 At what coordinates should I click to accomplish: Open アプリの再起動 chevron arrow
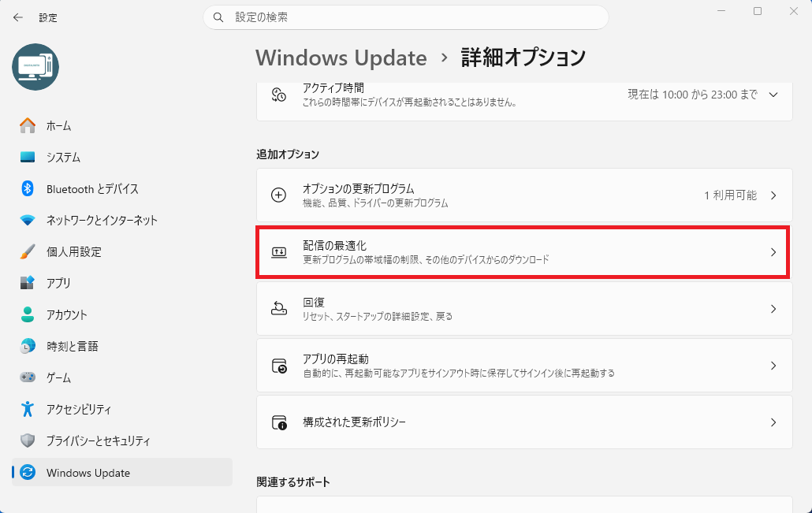tap(773, 366)
